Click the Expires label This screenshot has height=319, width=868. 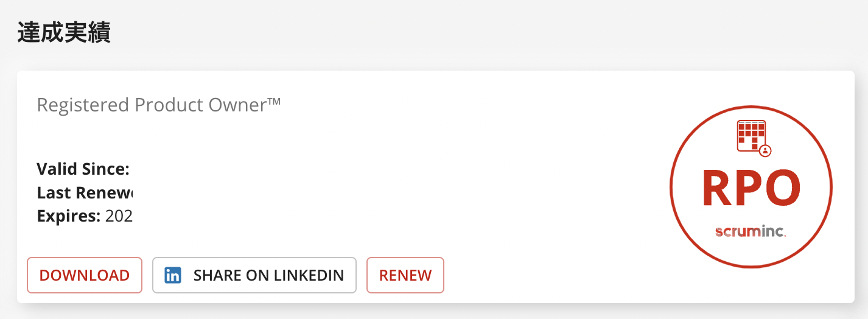pos(68,216)
